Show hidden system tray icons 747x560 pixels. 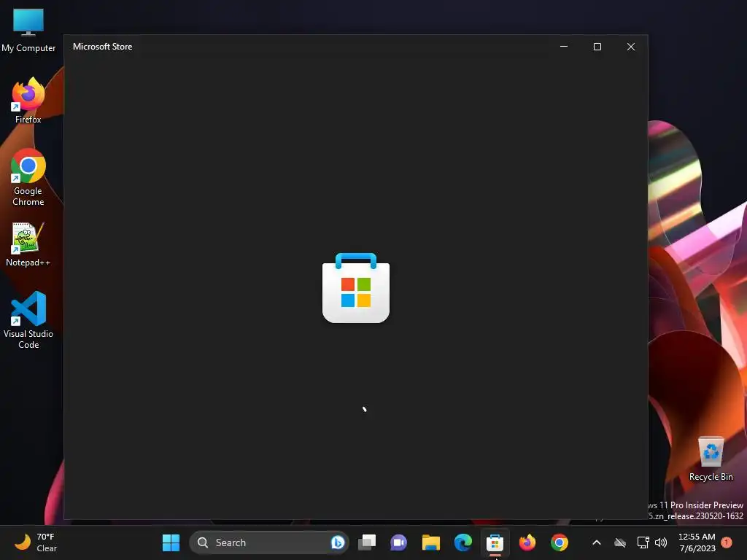(597, 542)
